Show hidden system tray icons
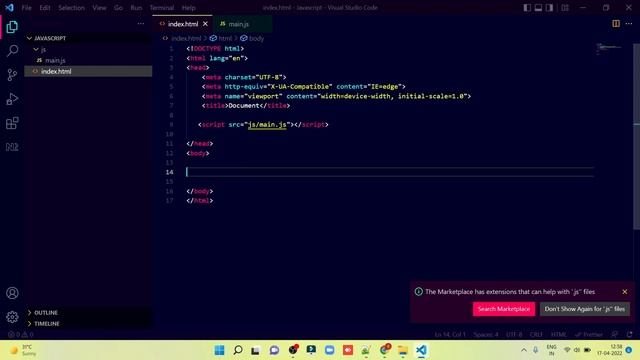The width and height of the screenshot is (640, 360). click(x=524, y=350)
